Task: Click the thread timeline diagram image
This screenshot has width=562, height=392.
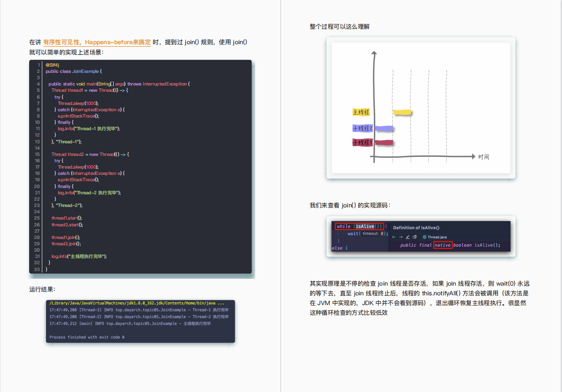Action: pos(421,108)
